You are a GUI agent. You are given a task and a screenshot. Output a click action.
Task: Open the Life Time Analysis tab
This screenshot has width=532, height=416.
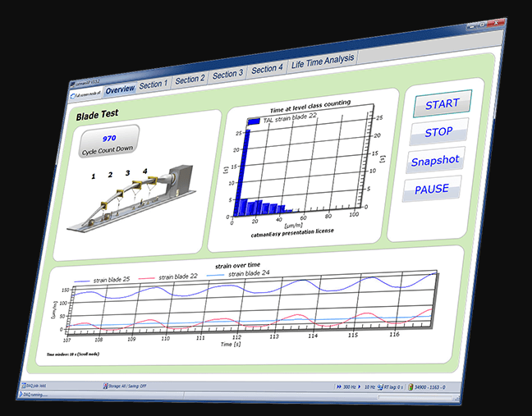(323, 60)
